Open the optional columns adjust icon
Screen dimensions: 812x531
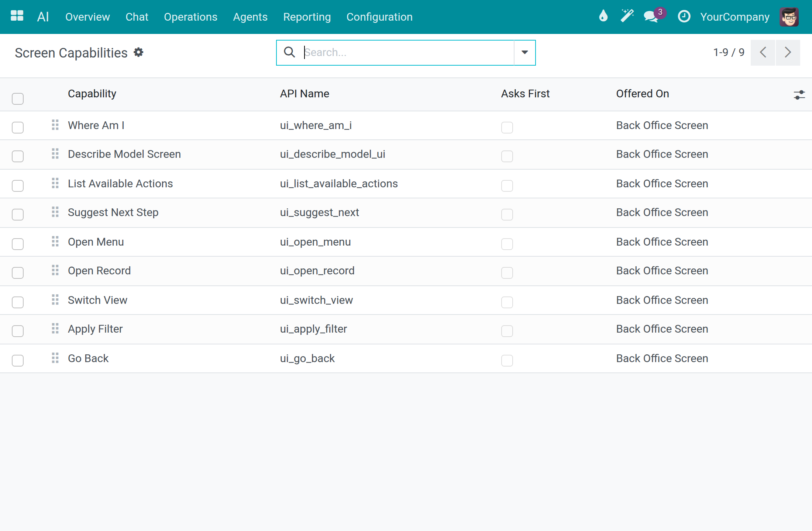click(x=799, y=95)
